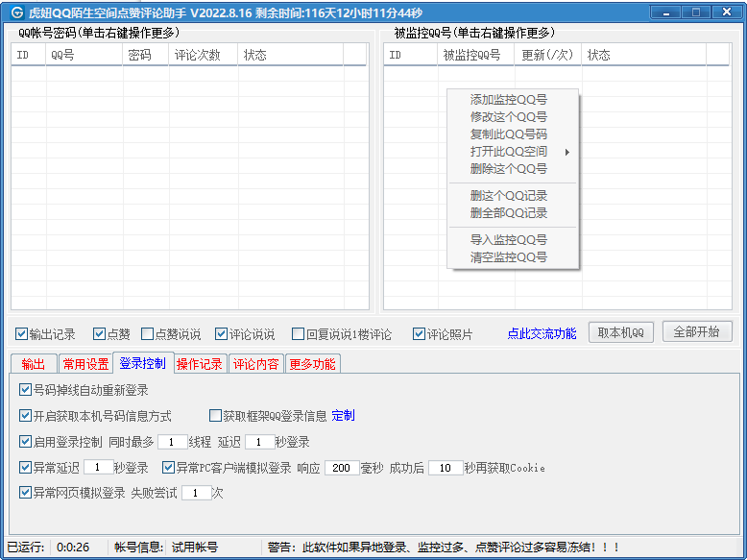
Task: Click 状态 header in QQ account list
Action: (291, 55)
